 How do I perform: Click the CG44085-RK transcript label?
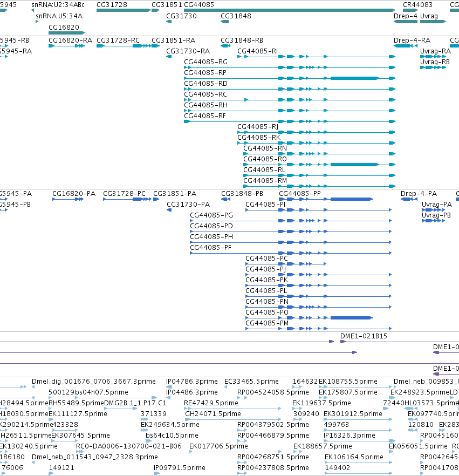click(x=259, y=137)
